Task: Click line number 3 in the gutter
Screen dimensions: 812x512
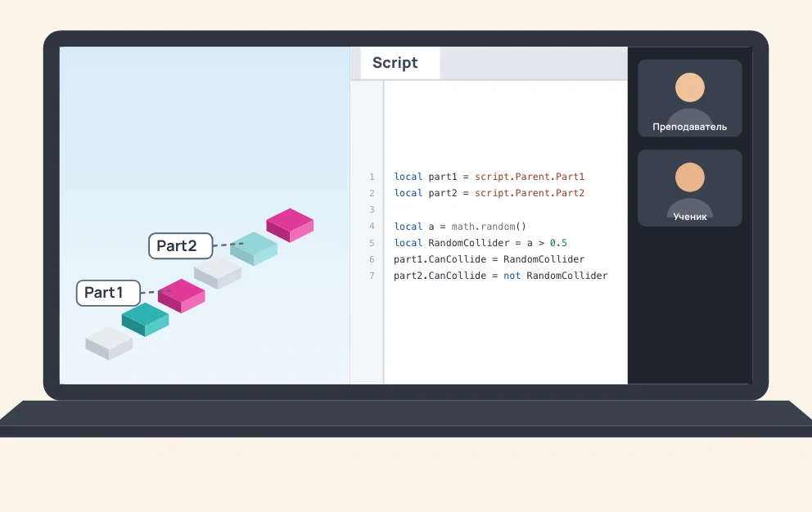Action: (372, 209)
